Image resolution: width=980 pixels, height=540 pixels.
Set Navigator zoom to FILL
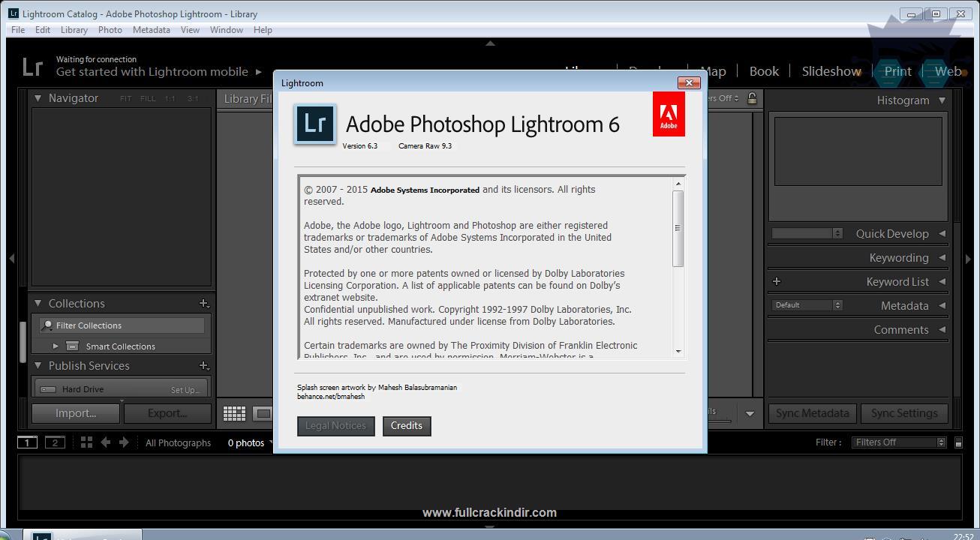pos(148,99)
